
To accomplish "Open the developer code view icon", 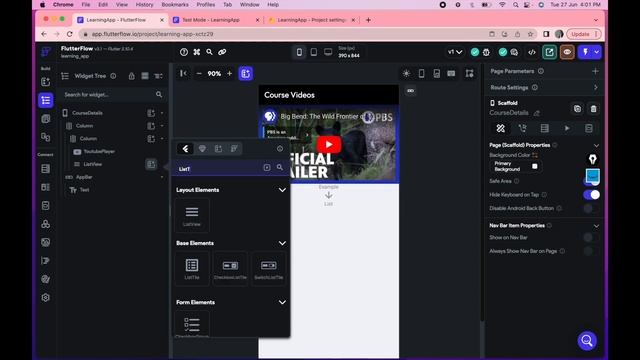I will [x=532, y=52].
